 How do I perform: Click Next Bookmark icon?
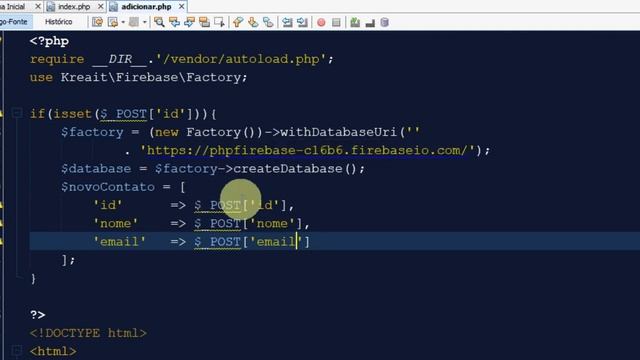coord(253,22)
